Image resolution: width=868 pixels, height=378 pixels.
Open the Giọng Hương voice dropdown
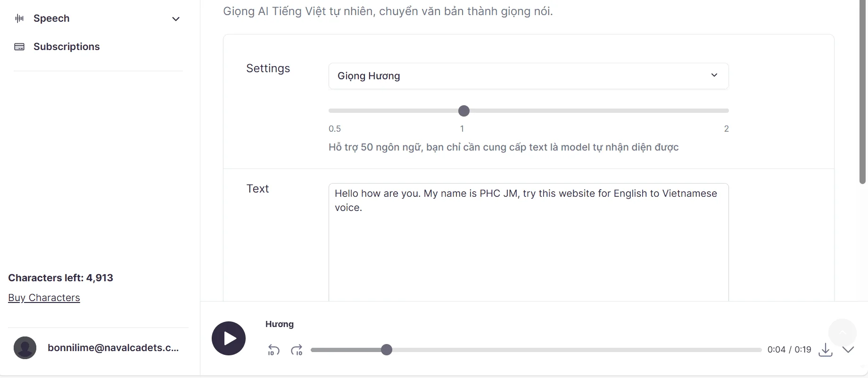click(529, 76)
